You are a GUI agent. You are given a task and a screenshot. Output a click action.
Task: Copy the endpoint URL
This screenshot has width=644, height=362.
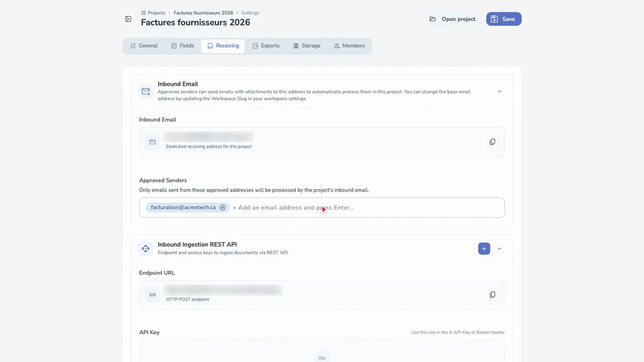(492, 295)
